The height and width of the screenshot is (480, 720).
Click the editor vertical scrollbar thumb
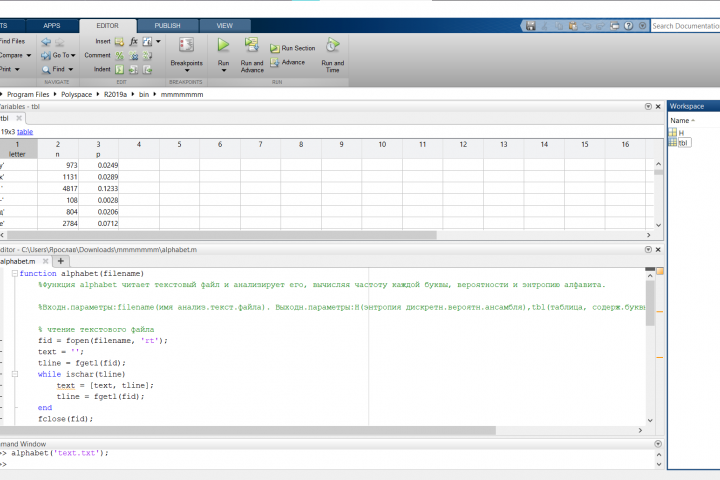(650, 303)
